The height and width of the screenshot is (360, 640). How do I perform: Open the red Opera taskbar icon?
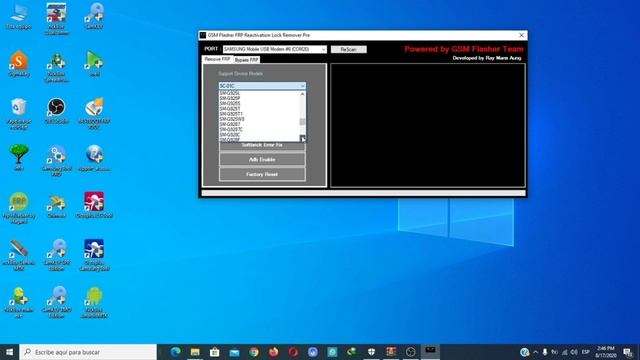pyautogui.click(x=293, y=352)
